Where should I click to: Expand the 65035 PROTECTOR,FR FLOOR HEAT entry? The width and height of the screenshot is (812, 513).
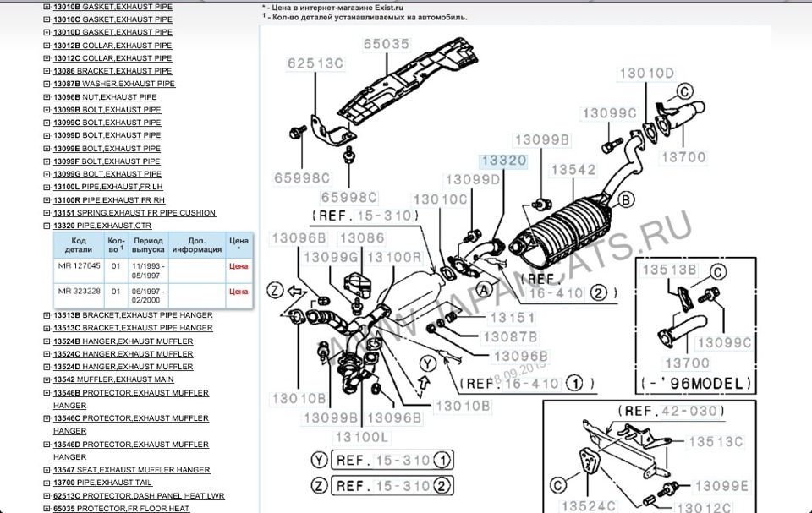(x=47, y=509)
